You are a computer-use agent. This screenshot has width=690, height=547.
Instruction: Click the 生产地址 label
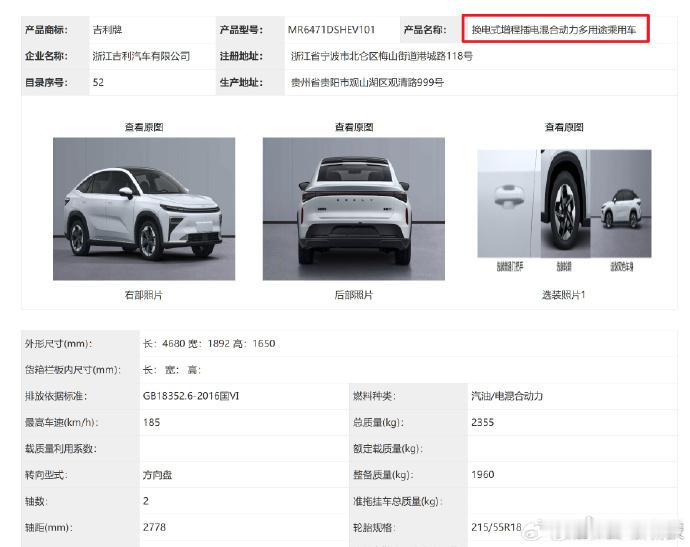(x=241, y=82)
